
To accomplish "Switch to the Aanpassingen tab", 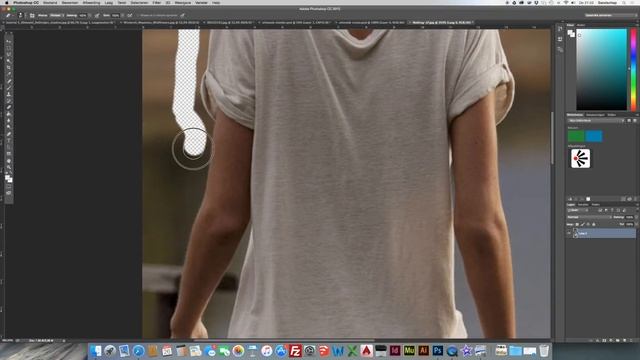I will (595, 115).
